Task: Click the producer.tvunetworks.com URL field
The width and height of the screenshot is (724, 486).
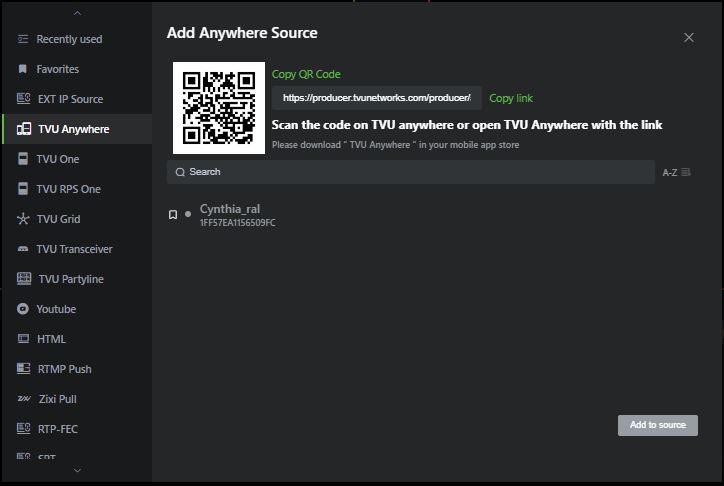Action: [x=377, y=98]
